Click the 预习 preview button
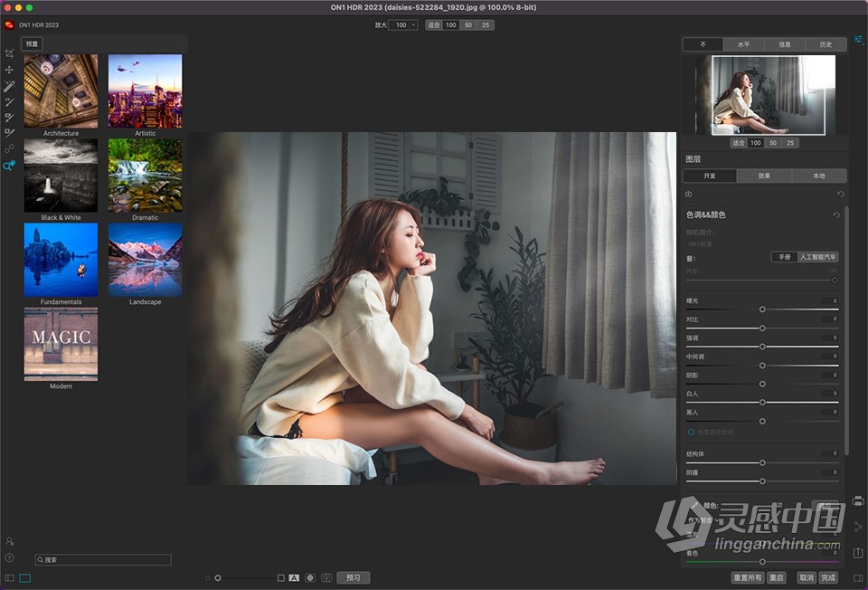Viewport: 868px width, 590px height. (x=354, y=576)
